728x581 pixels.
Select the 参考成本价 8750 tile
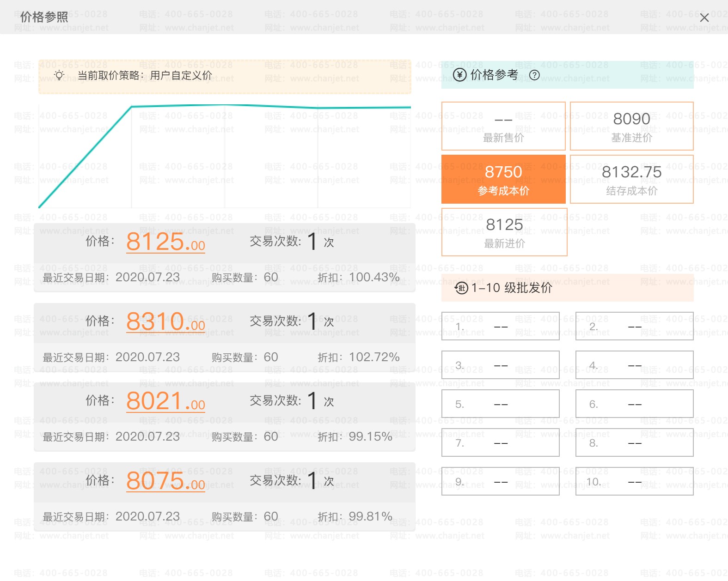pos(503,179)
